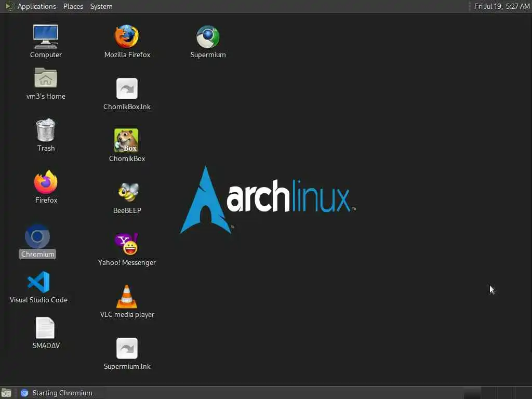Open the Places menu
Screen dimensions: 532x399
(73, 6)
